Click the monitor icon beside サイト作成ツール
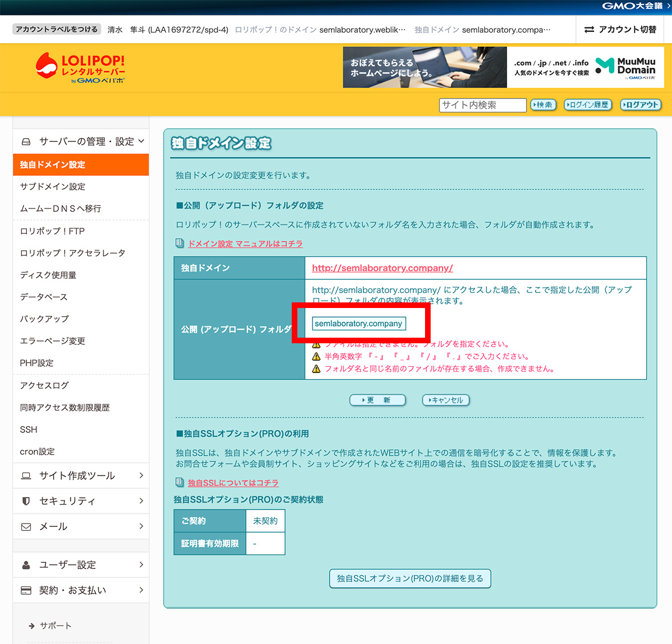Viewport: 672px width, 644px height. [x=26, y=475]
